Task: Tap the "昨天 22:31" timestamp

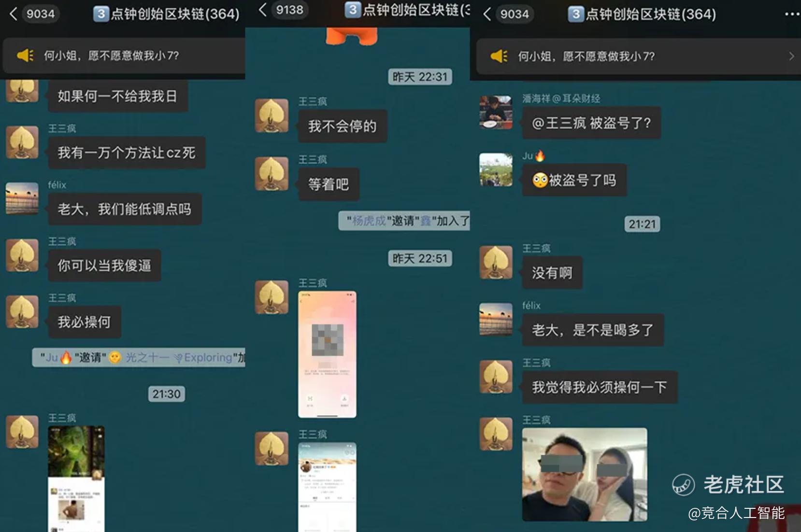Action: pos(420,77)
